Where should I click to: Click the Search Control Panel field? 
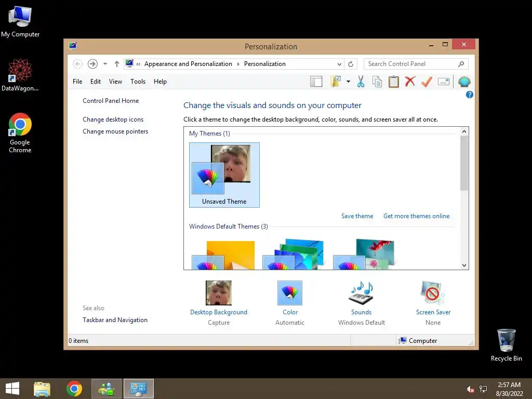tap(416, 64)
